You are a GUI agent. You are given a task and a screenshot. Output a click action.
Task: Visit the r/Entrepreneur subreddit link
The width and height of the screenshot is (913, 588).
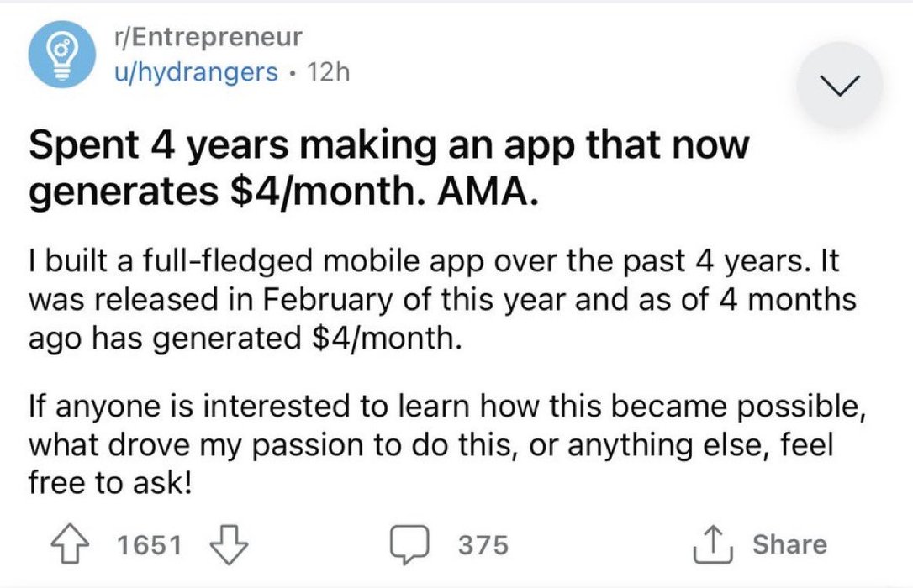click(x=207, y=38)
